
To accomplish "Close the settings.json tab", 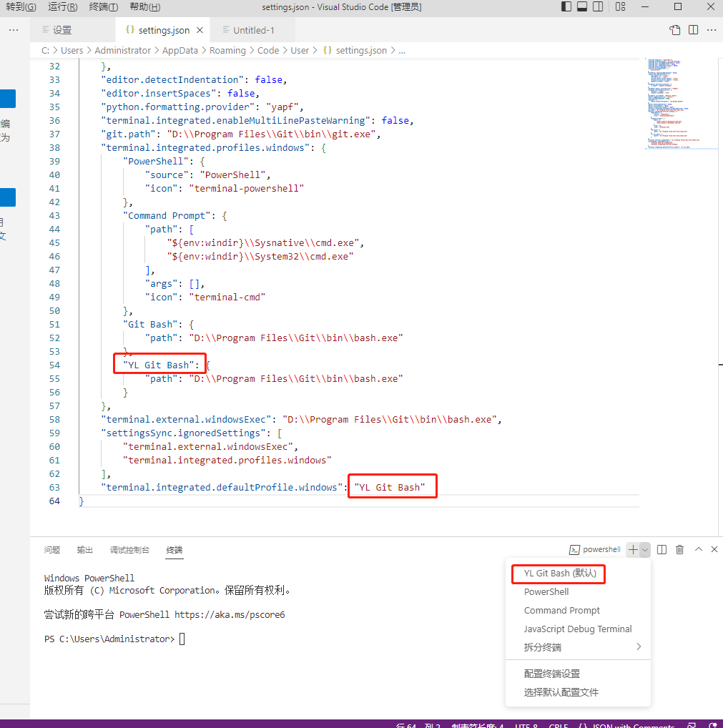I will [200, 30].
